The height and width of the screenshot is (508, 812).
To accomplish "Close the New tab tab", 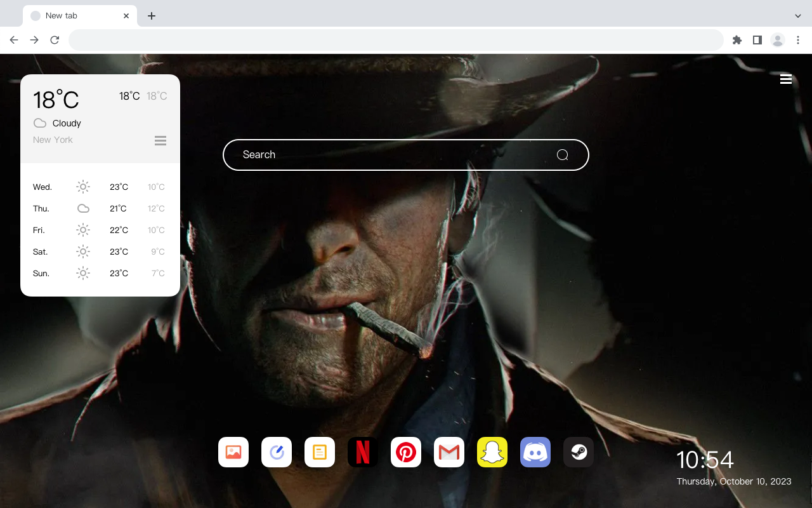I will pos(126,16).
